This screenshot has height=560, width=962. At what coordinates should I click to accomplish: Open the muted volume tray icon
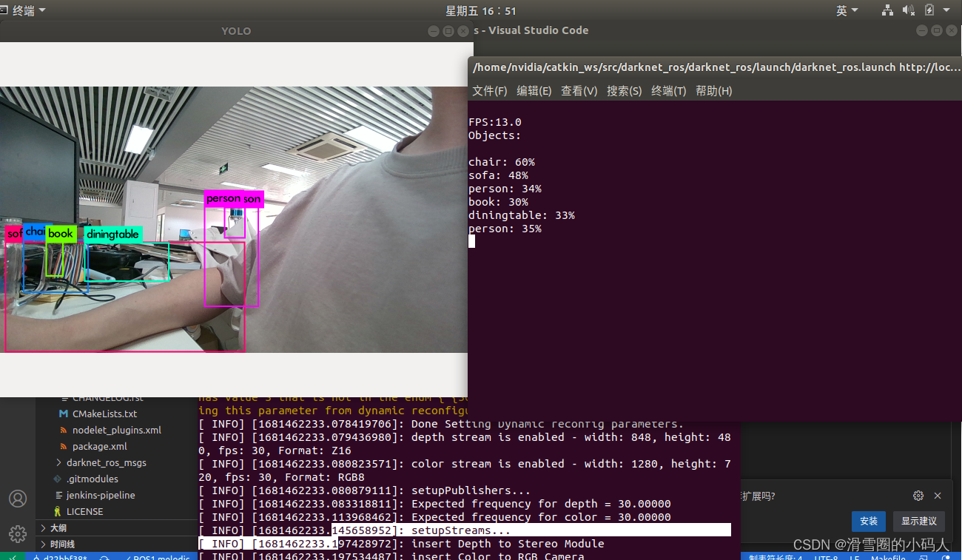(x=909, y=10)
